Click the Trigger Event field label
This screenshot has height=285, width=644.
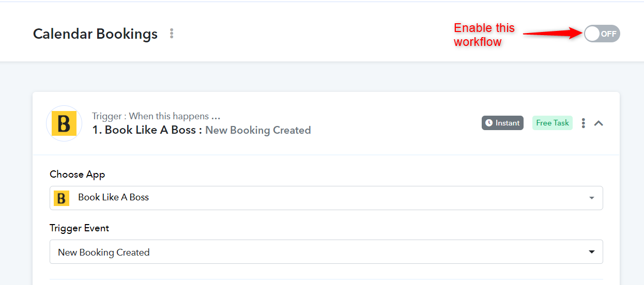pos(79,228)
